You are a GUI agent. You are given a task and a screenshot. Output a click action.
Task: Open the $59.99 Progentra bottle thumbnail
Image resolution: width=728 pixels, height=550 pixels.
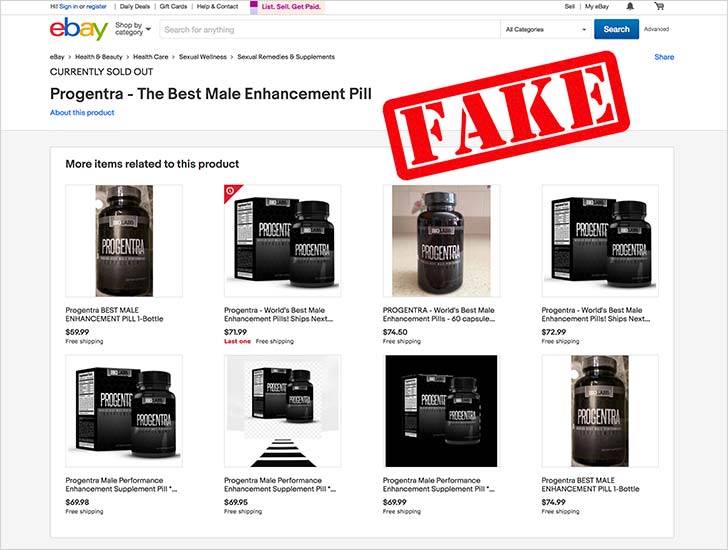coord(124,241)
